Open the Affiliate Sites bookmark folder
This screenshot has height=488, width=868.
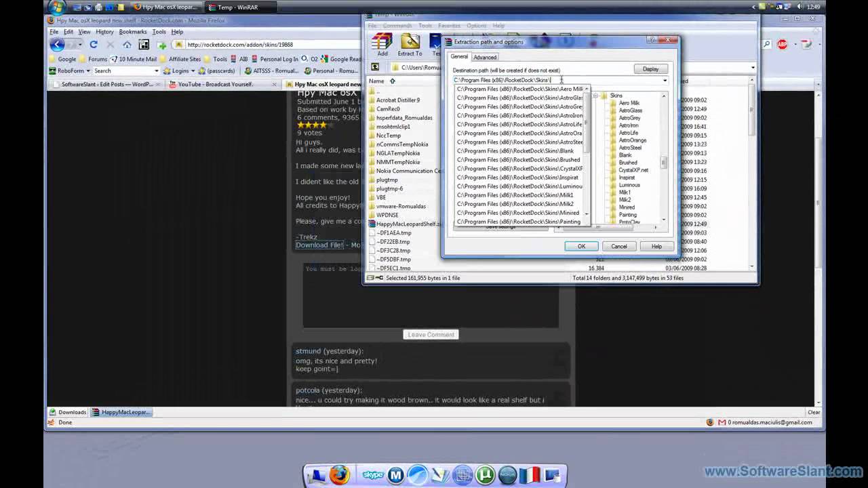pos(180,59)
